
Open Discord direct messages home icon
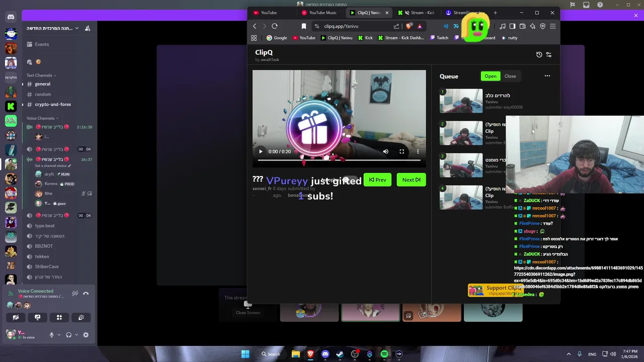pyautogui.click(x=11, y=17)
